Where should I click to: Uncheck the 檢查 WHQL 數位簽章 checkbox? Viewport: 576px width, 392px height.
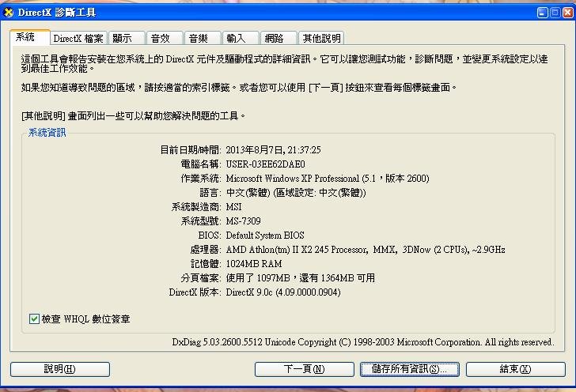(x=34, y=319)
